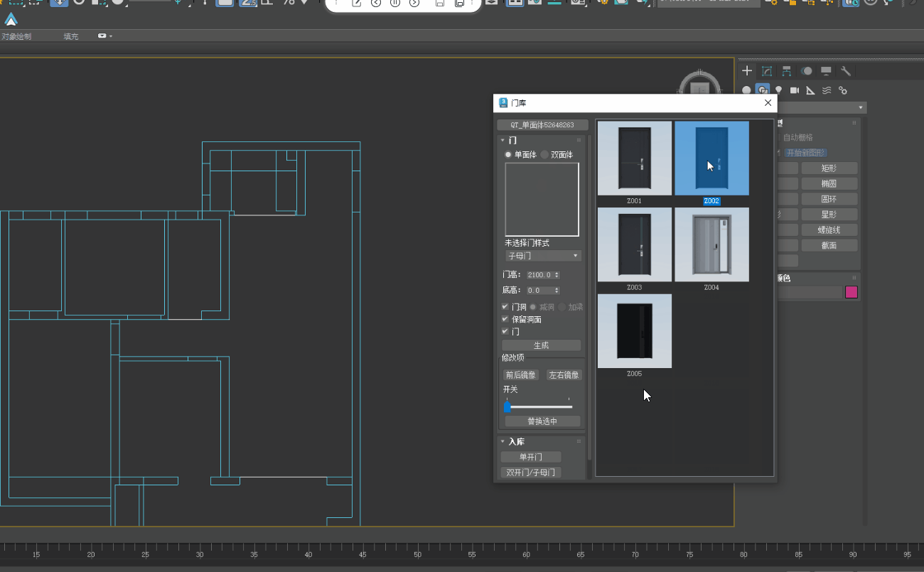This screenshot has height=572, width=924.
Task: Toggle the 门洞 checkbox
Action: (x=505, y=307)
